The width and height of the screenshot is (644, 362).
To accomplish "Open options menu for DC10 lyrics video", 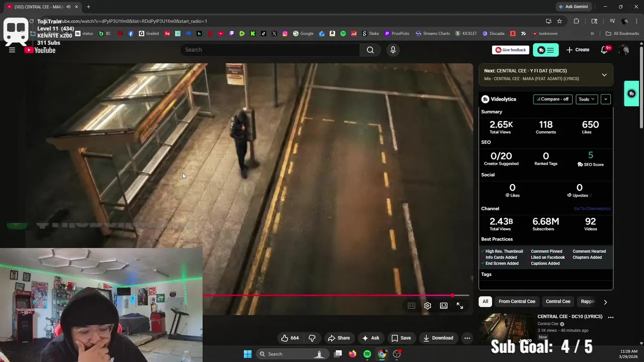I will tap(610, 317).
